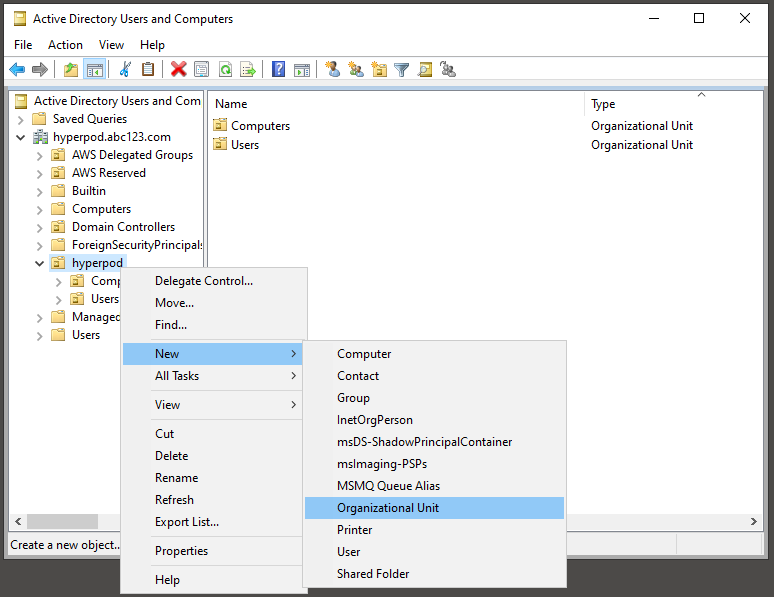Screen dimensions: 774x597
Task: Click the folder icon beside Domain Controllers
Action: pyautogui.click(x=58, y=227)
